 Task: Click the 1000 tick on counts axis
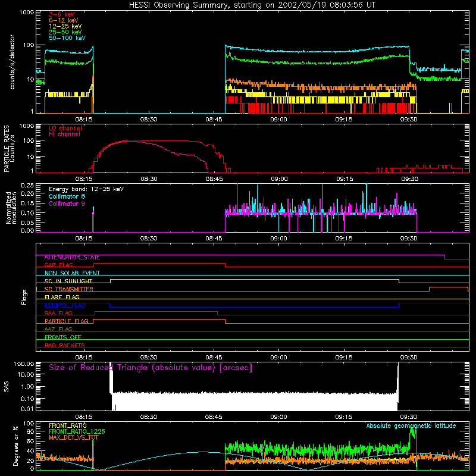(x=26, y=12)
